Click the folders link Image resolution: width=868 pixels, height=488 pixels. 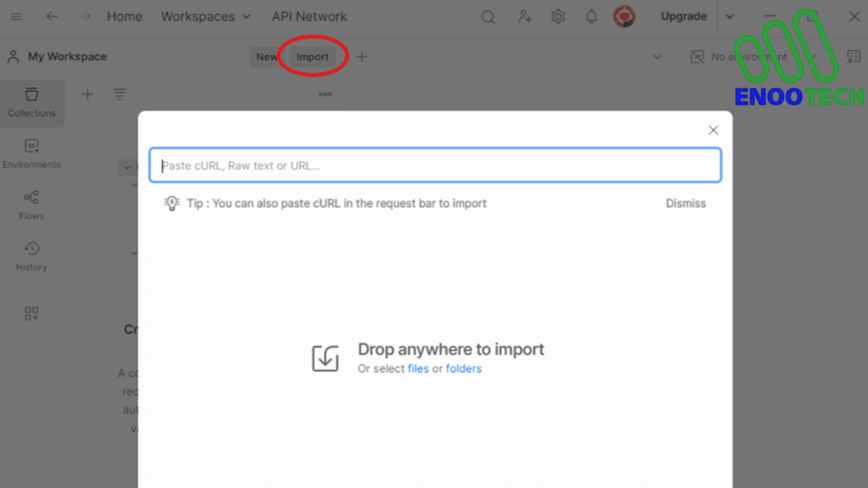[x=464, y=369]
